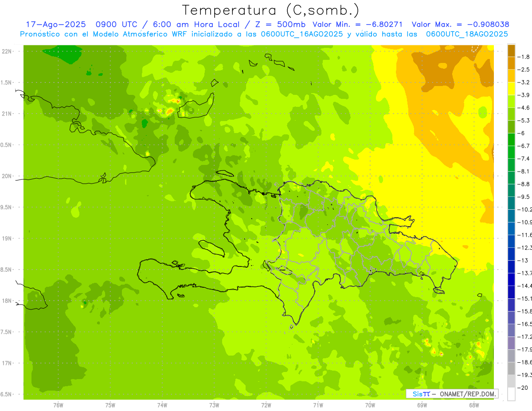Pick the legend color band between -4.6 and -5.3
532x411 pixels.
(511, 114)
